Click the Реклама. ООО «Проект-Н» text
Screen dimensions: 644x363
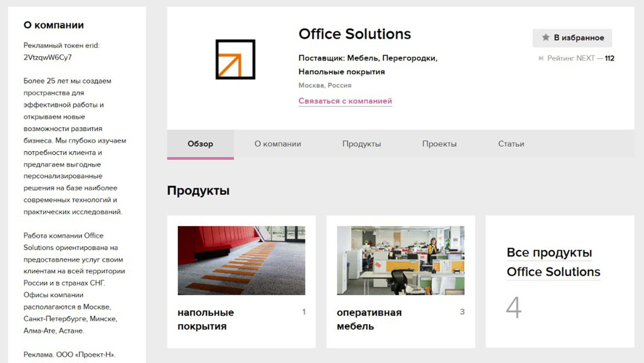coord(69,355)
